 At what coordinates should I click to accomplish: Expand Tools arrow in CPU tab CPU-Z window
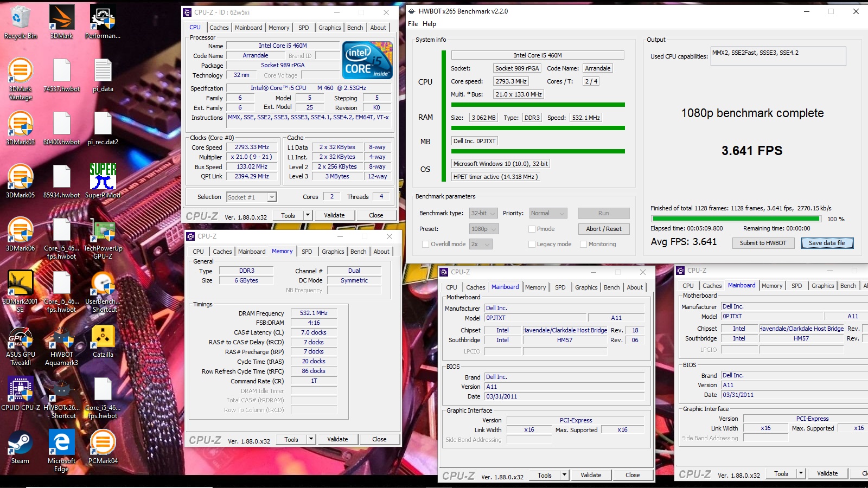pos(308,215)
